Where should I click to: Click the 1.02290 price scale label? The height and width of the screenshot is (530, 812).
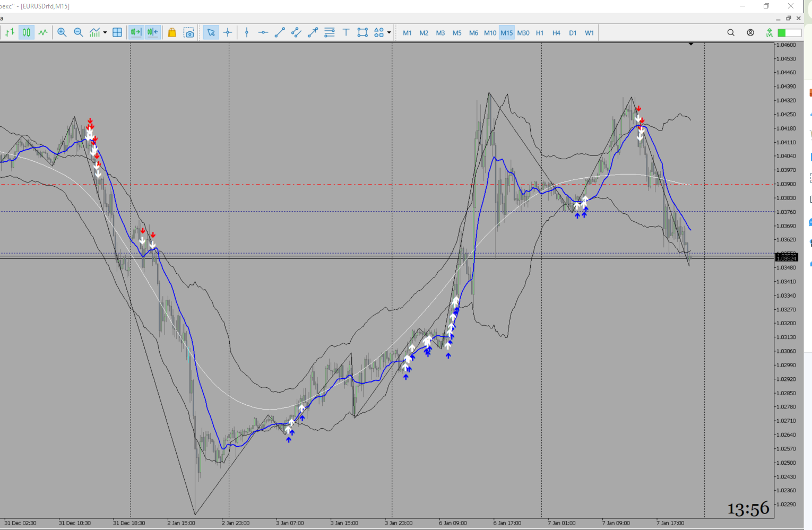tap(786, 504)
